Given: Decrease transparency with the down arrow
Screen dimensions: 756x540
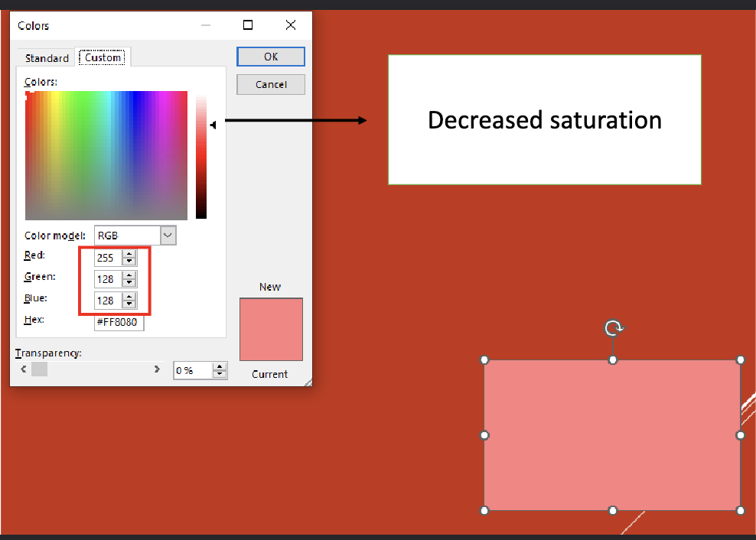Looking at the screenshot, I should click(220, 375).
